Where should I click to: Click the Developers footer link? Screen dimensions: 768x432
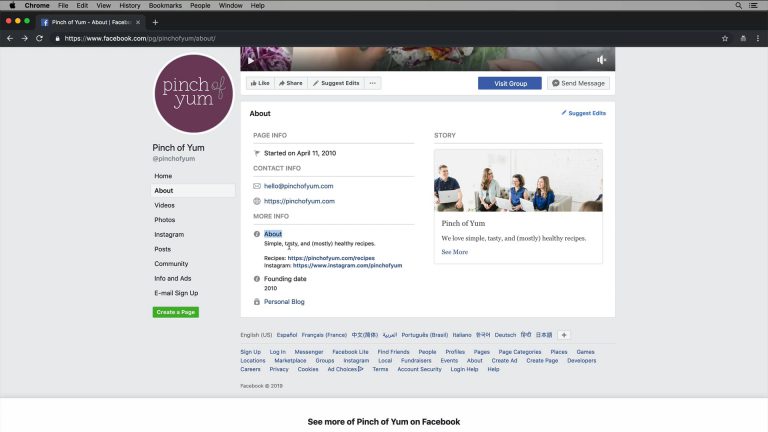click(x=582, y=361)
